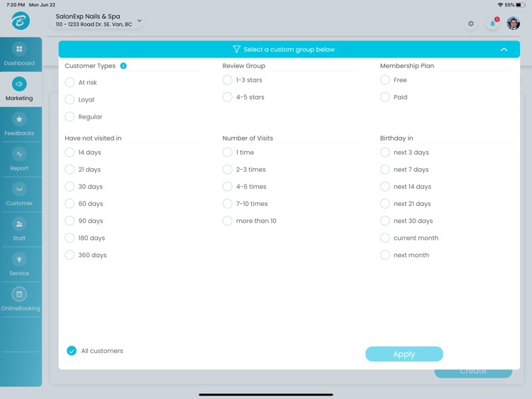Screen dimensions: 532x399
Task: Click the Membership Plan heading
Action: coord(407,66)
